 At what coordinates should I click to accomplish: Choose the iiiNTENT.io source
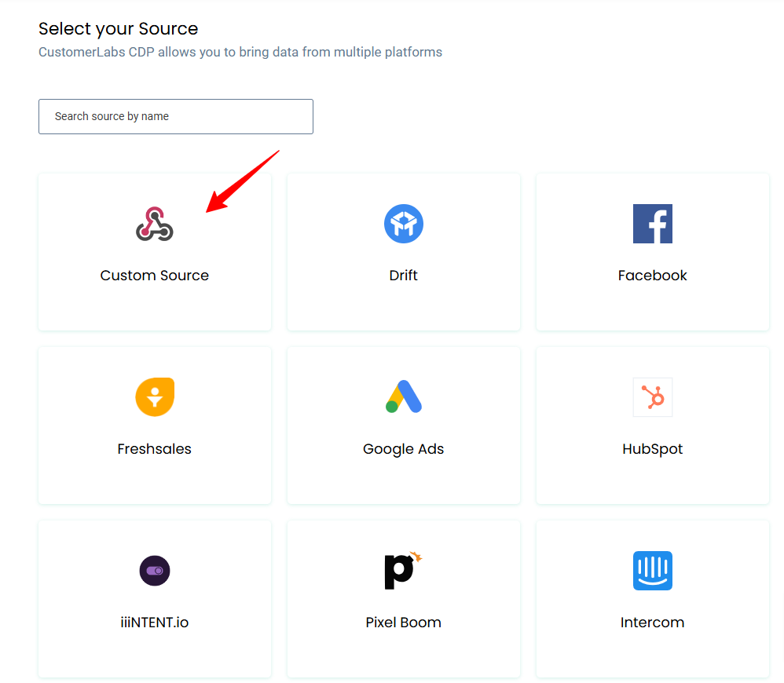pyautogui.click(x=155, y=598)
